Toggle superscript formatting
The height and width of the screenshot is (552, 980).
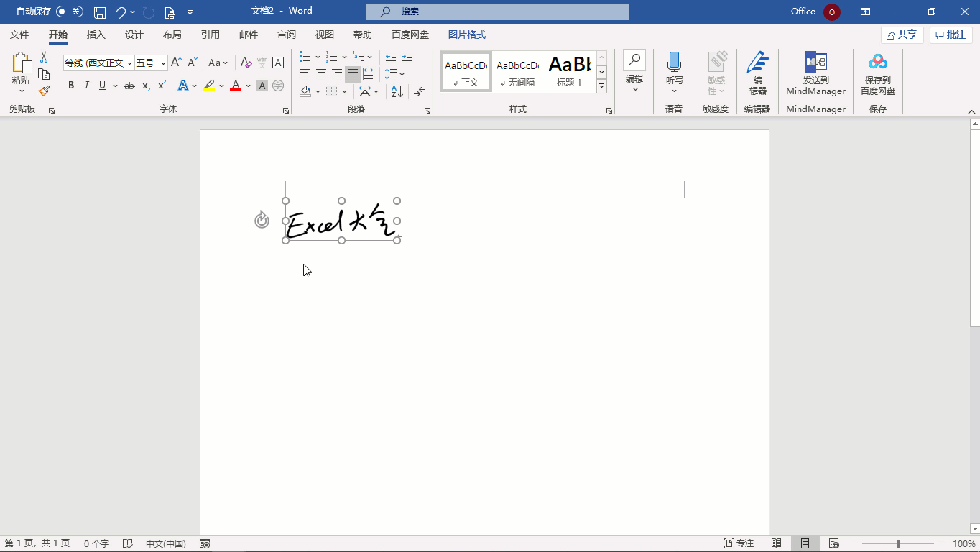tap(162, 86)
